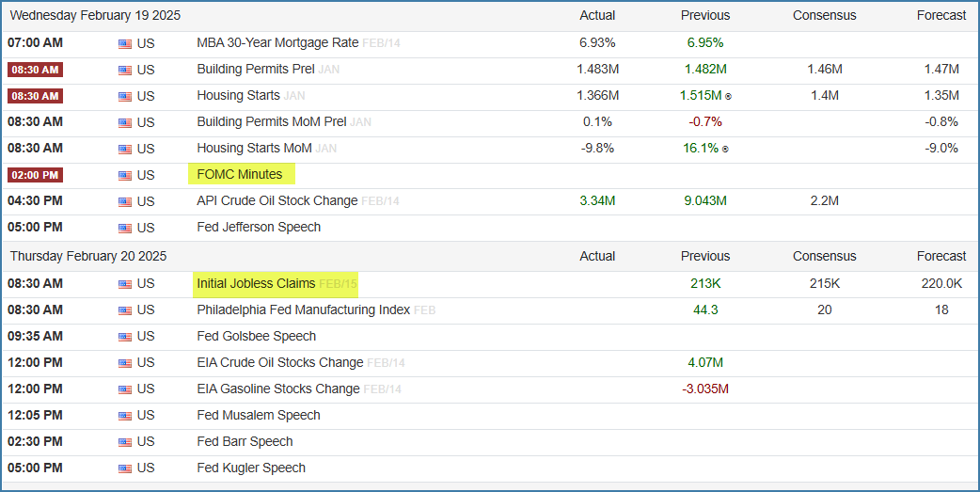Open the highlighted FOMC Minutes event
The height and width of the screenshot is (492, 980).
tap(240, 174)
